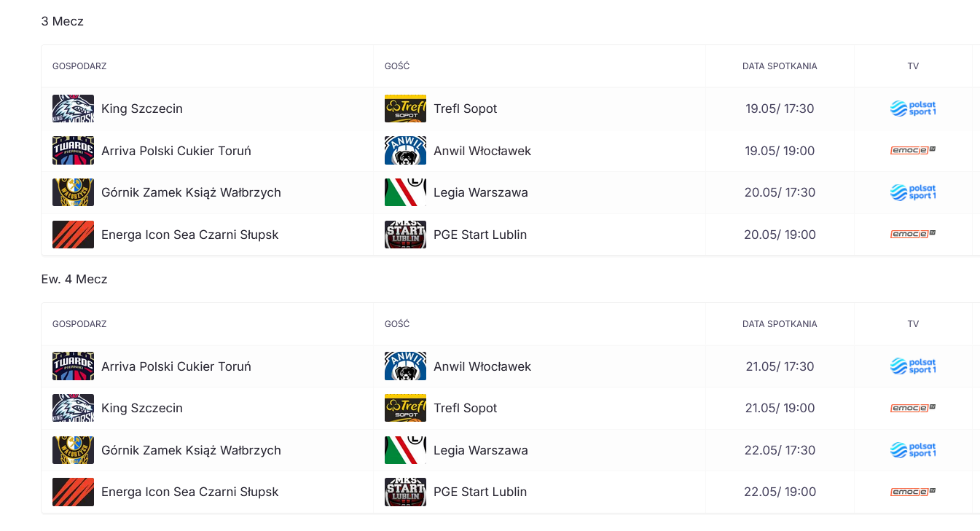Screen dimensions: 980x531
Task: Click Legia Warszawa logo in 3 Mecz table
Action: 405,192
